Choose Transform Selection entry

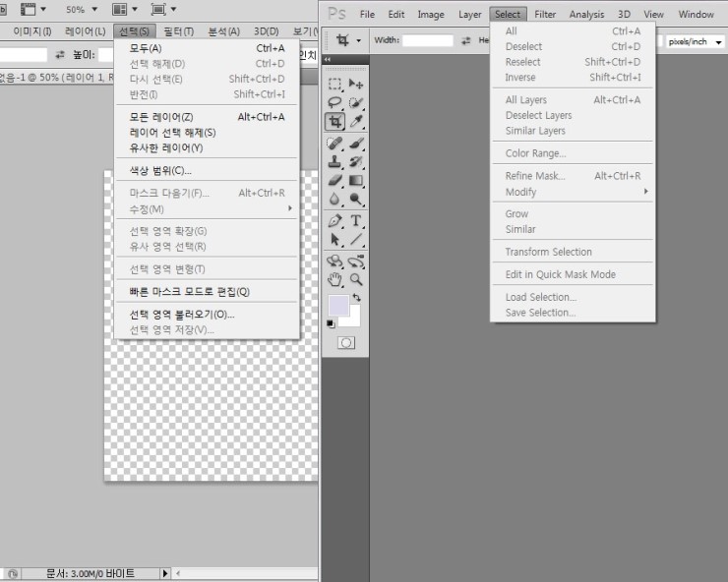point(573,252)
